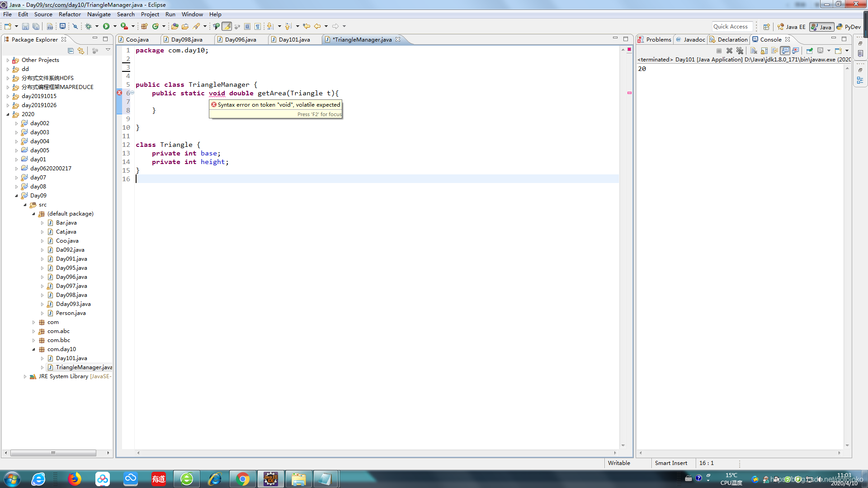The width and height of the screenshot is (868, 488).
Task: Go to Last Edit Location
Action: coord(307,27)
